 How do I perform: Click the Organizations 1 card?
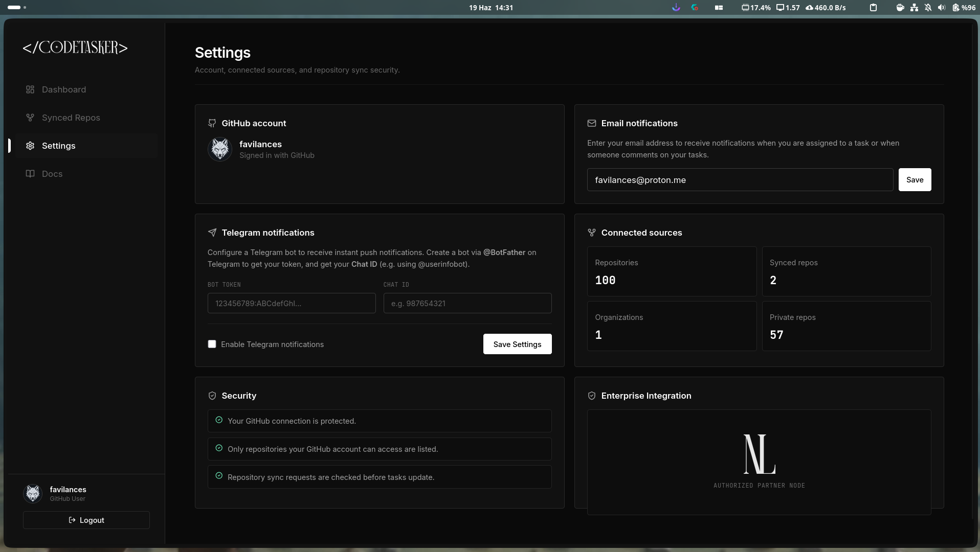click(x=672, y=326)
